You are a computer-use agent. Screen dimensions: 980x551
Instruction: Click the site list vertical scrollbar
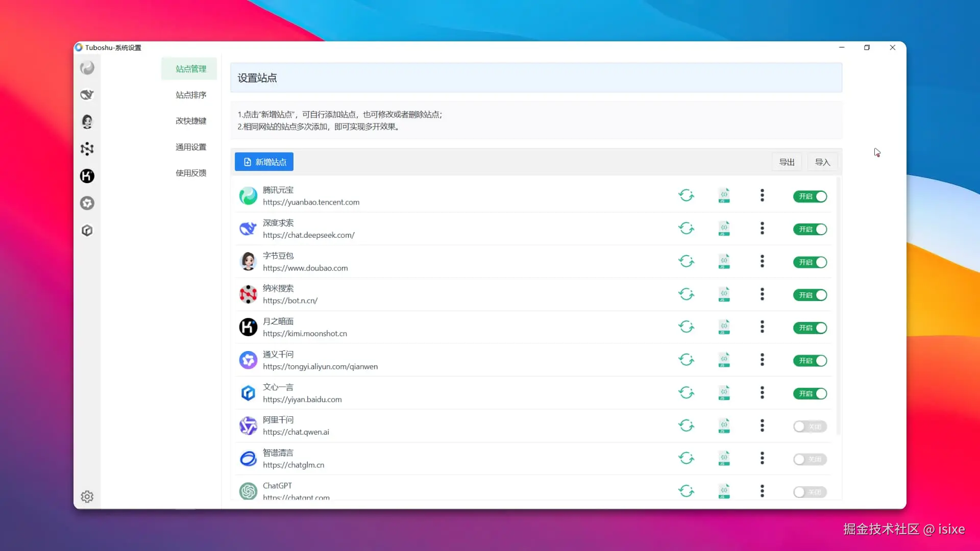coord(839,306)
